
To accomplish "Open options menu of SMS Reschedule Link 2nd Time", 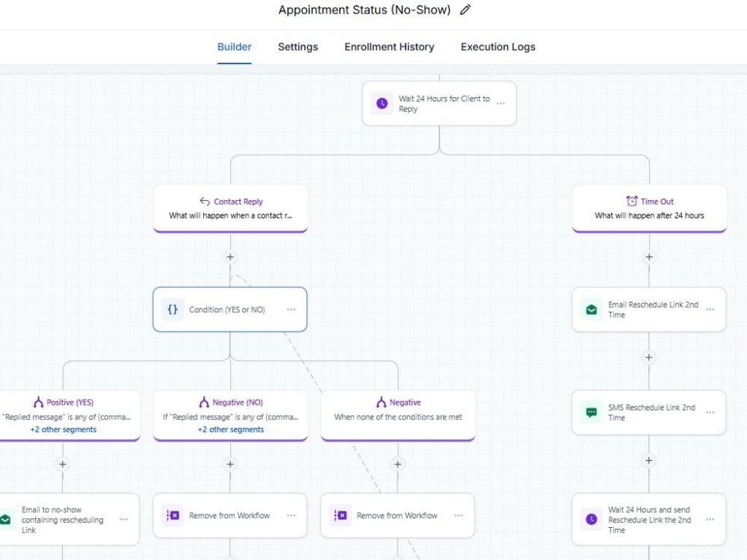I will coord(710,412).
